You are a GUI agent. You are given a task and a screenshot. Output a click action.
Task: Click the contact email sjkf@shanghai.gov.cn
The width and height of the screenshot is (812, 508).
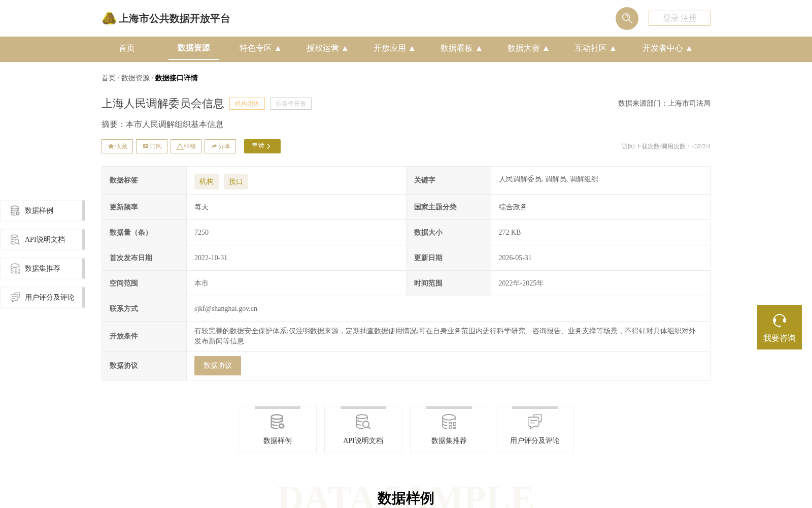point(226,309)
